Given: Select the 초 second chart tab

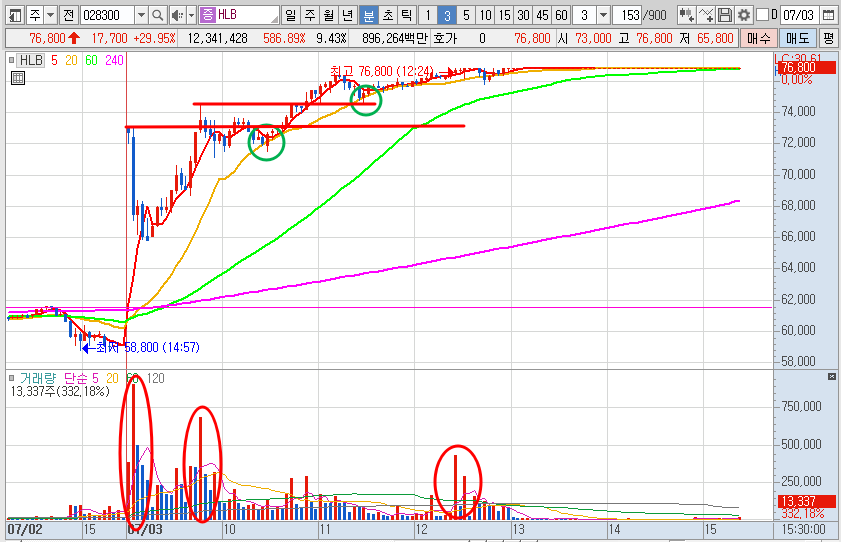Looking at the screenshot, I should [x=388, y=15].
